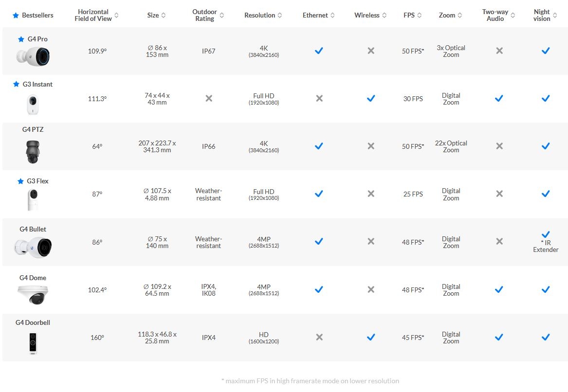Screen dimensions: 568x392
Task: Click the Wireless checkmark for G4 Doorbell
Action: point(371,338)
